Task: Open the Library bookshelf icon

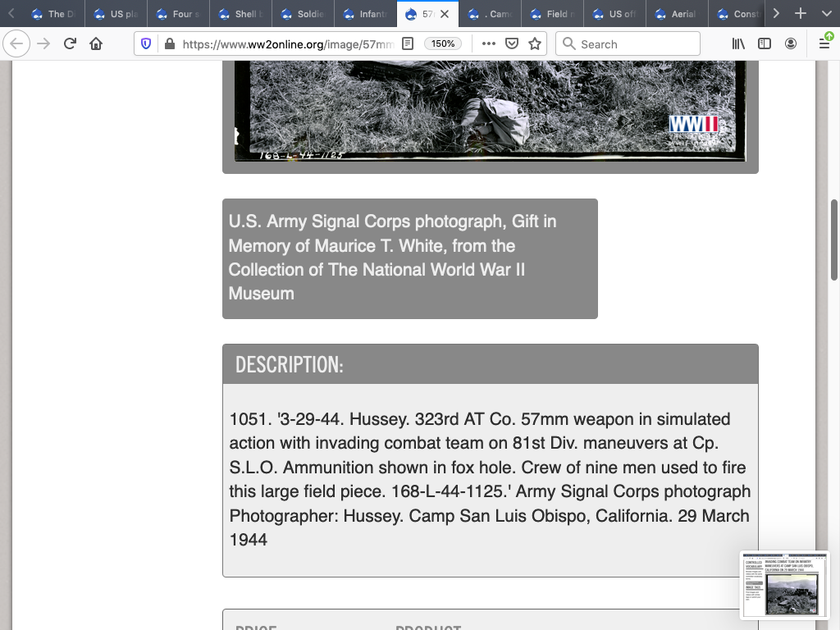Action: 738,44
